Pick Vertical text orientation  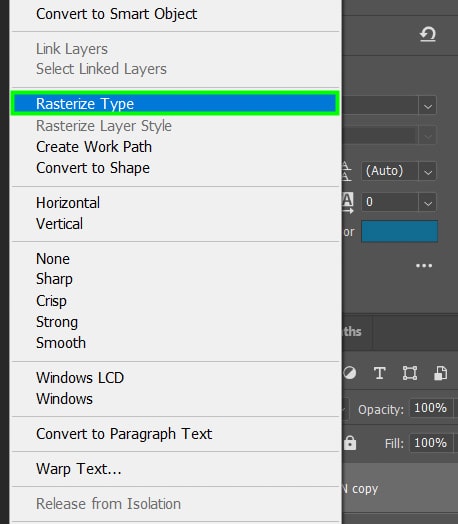click(59, 224)
